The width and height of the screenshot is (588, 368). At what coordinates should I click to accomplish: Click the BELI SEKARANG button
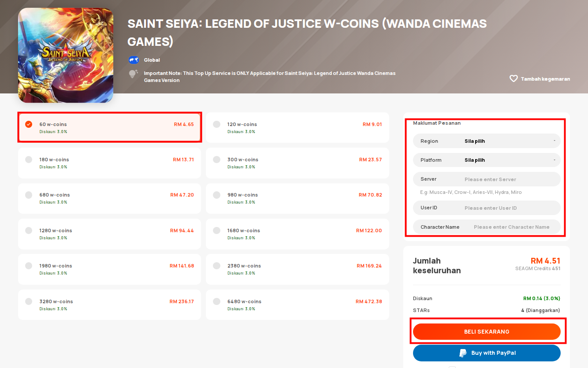click(x=487, y=331)
